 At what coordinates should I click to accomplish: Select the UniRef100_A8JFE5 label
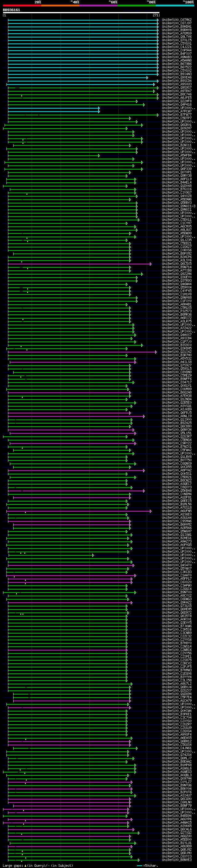coord(176,98)
